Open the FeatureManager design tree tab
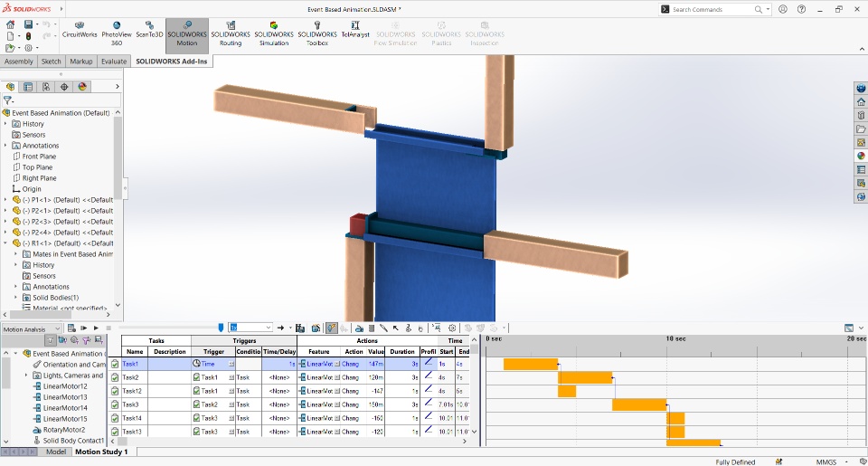868x466 pixels. (x=10, y=87)
